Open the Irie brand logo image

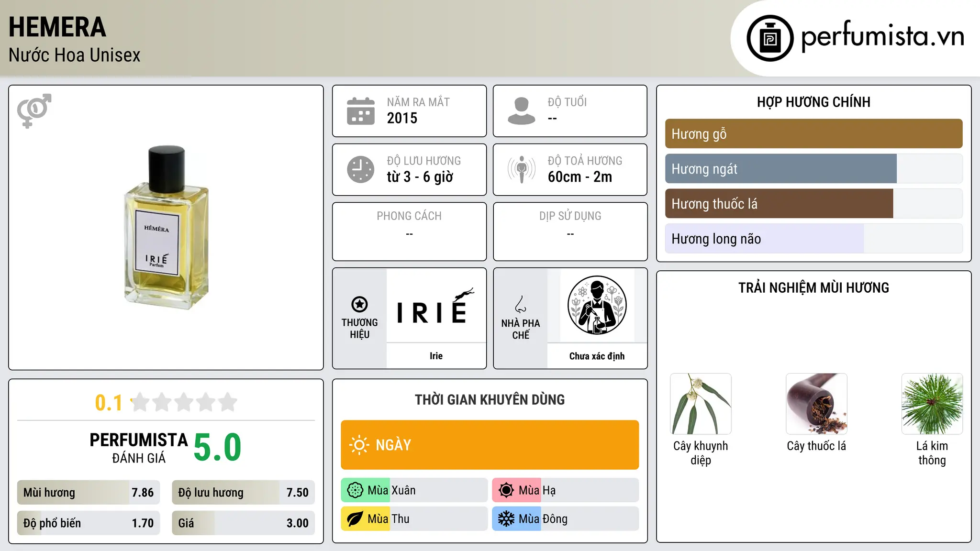436,306
